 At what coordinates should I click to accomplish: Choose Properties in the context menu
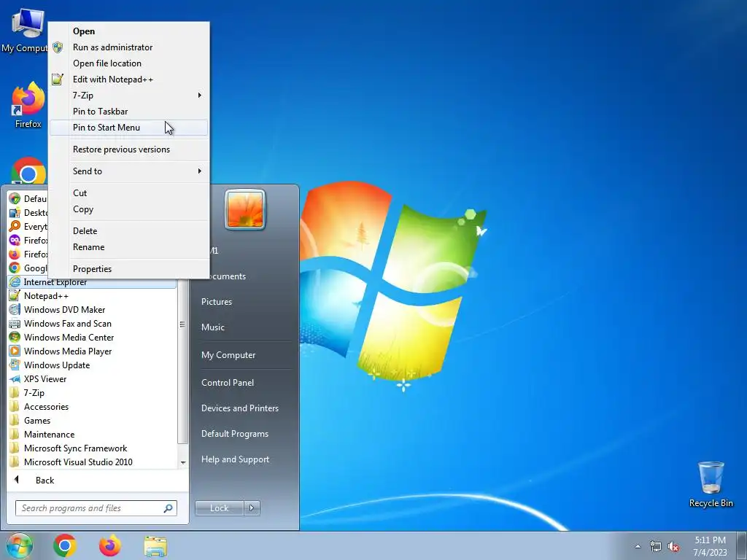click(128, 269)
